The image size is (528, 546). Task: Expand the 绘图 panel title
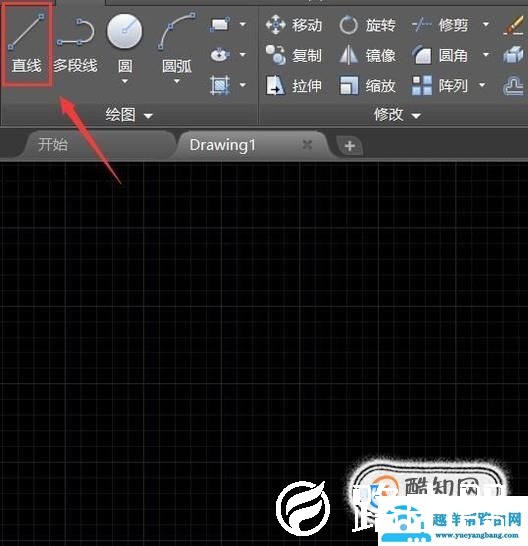(129, 115)
